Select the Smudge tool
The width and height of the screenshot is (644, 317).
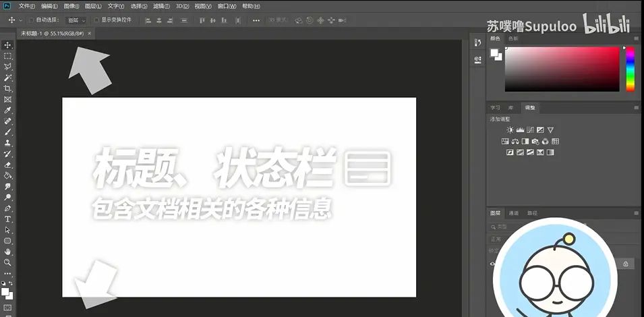(7, 186)
